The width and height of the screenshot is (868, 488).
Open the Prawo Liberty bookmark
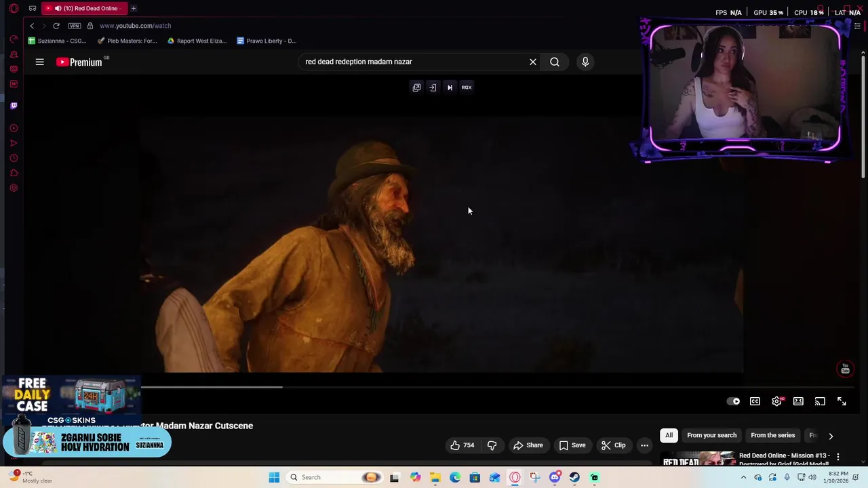[x=267, y=41]
